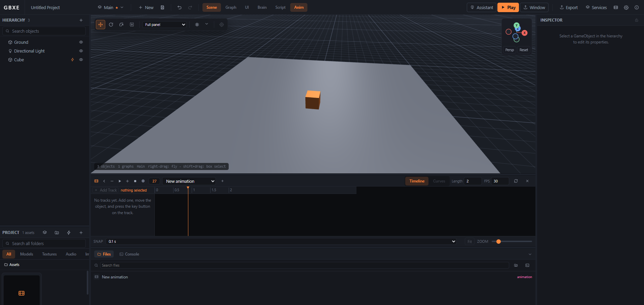Adjust the timeline ZOOM slider handle
Viewport: 644px width, 305px height.
click(499, 241)
